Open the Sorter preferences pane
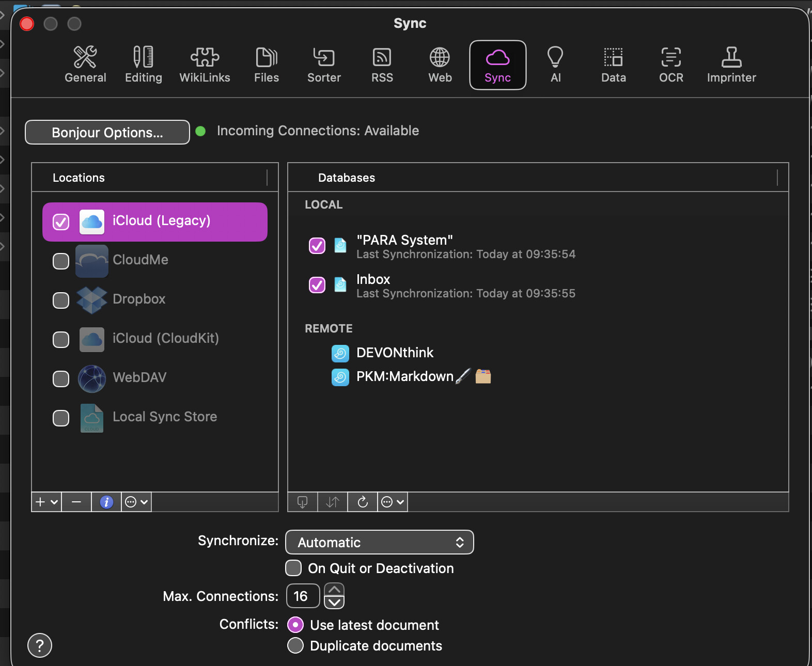812x666 pixels. [324, 65]
